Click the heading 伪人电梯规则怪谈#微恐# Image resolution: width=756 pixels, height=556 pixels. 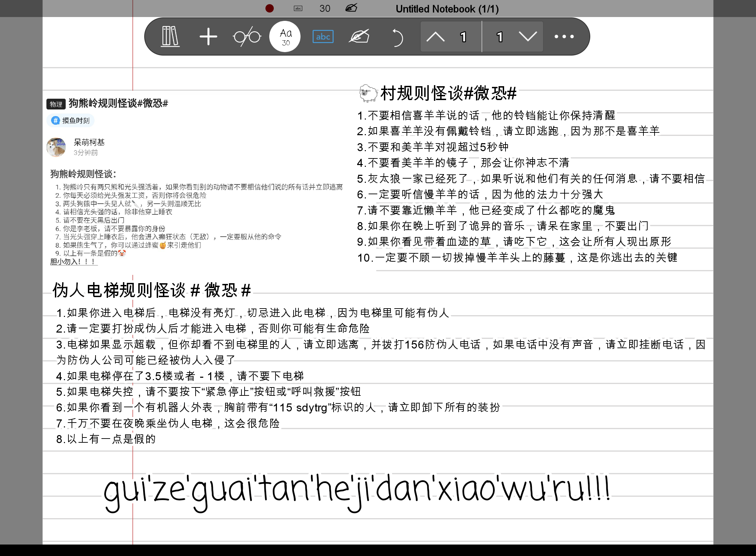point(152,290)
